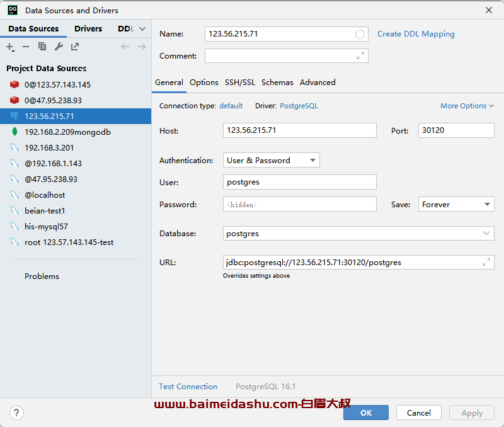
Task: Select the @localhost data source
Action: (x=76, y=195)
